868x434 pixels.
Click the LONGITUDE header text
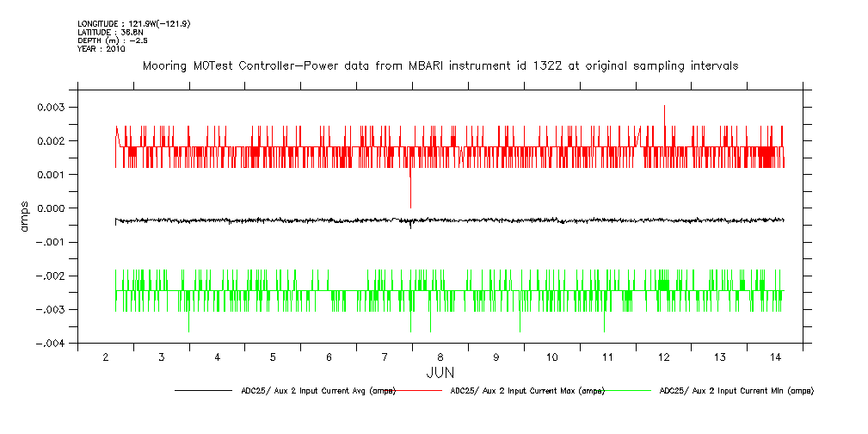pyautogui.click(x=133, y=23)
